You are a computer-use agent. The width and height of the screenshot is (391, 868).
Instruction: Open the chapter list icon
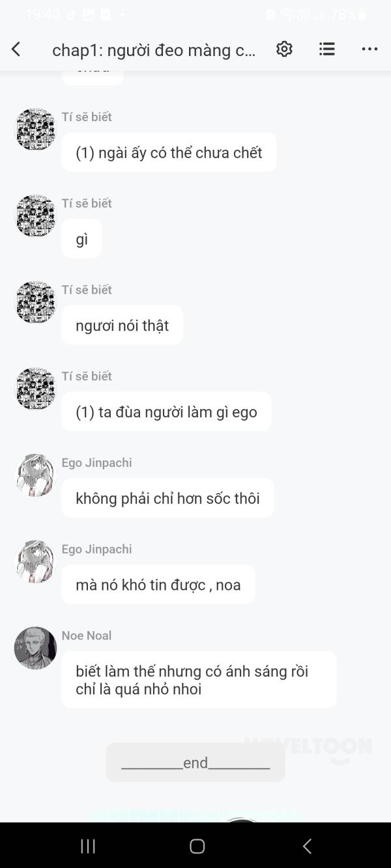pyautogui.click(x=327, y=49)
